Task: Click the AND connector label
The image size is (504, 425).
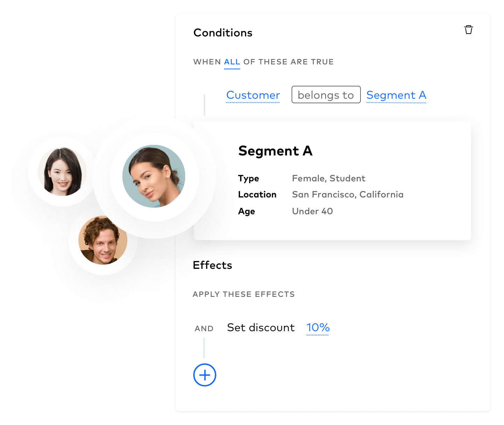Action: pos(204,329)
